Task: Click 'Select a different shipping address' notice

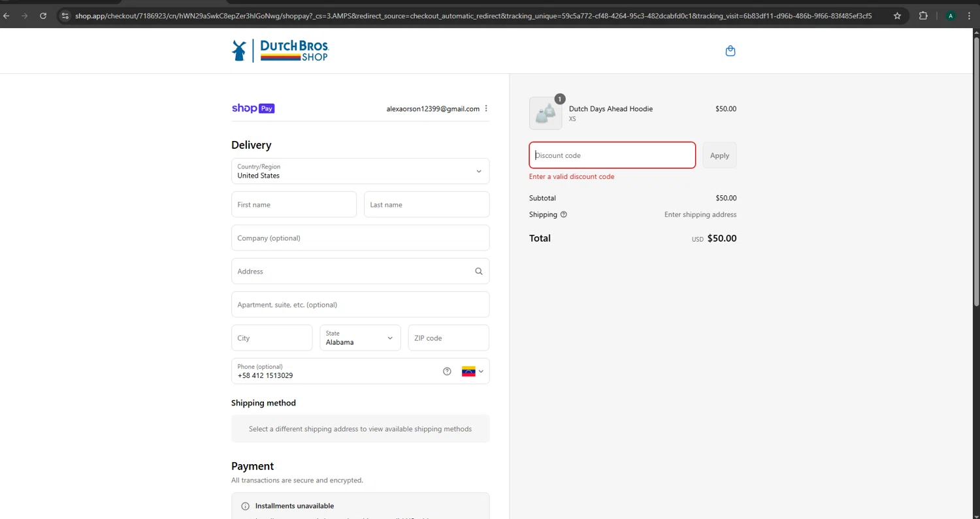Action: (360, 429)
